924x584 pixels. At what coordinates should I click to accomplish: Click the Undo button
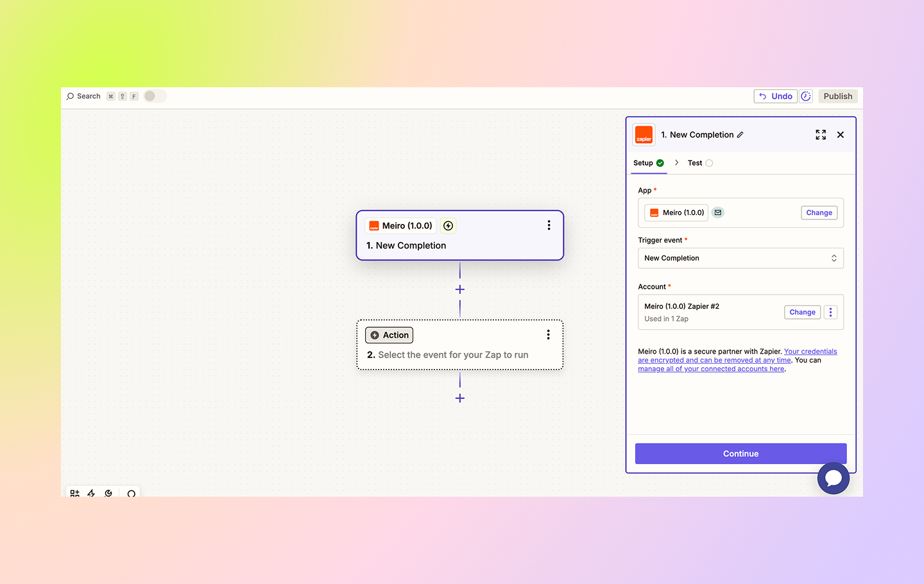(775, 96)
